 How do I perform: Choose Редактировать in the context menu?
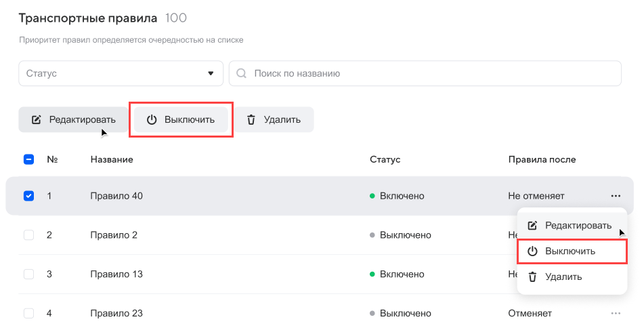coord(578,225)
